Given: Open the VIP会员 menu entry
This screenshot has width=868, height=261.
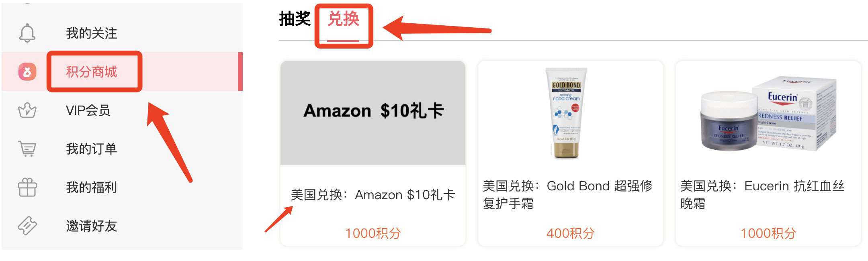Looking at the screenshot, I should coord(122,110).
